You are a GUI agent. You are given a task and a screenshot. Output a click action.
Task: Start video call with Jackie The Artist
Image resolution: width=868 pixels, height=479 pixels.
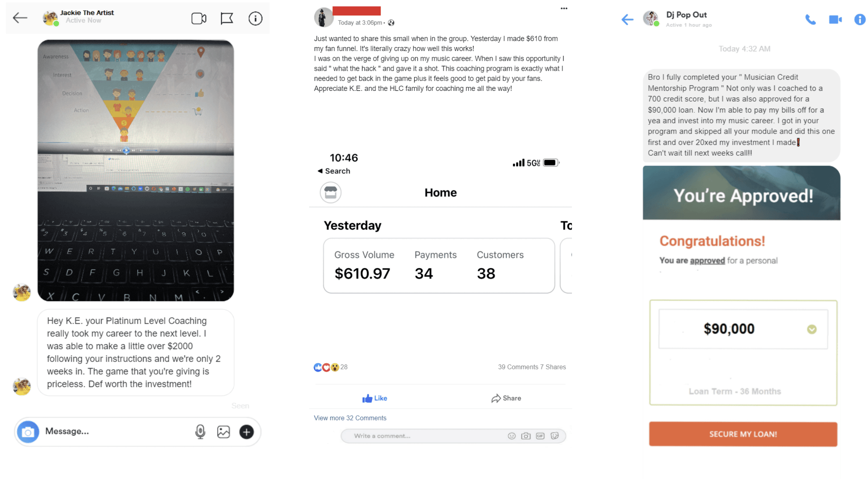pos(199,19)
